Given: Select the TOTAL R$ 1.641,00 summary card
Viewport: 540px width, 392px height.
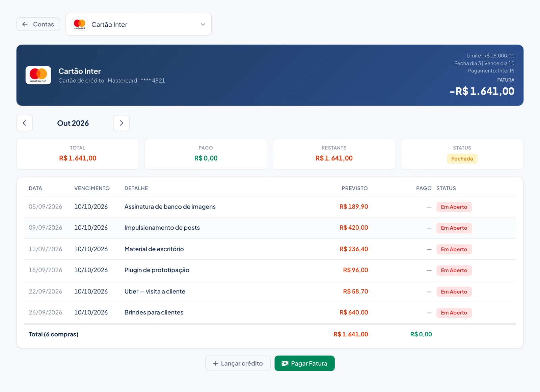Looking at the screenshot, I should click(78, 154).
